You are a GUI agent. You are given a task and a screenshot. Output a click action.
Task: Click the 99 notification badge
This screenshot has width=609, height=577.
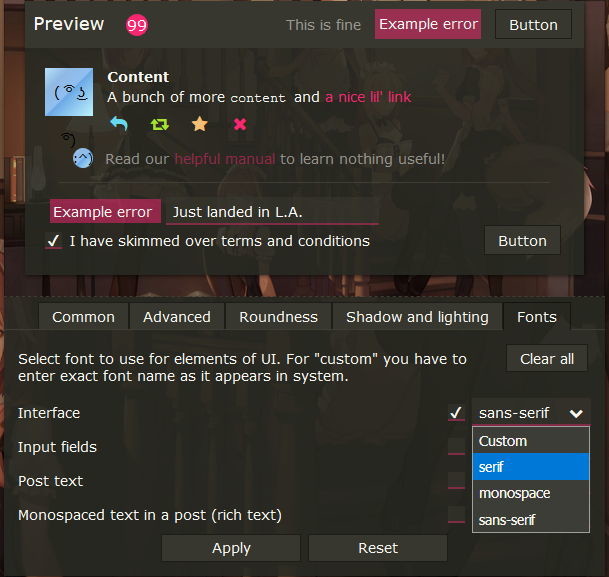tap(137, 25)
